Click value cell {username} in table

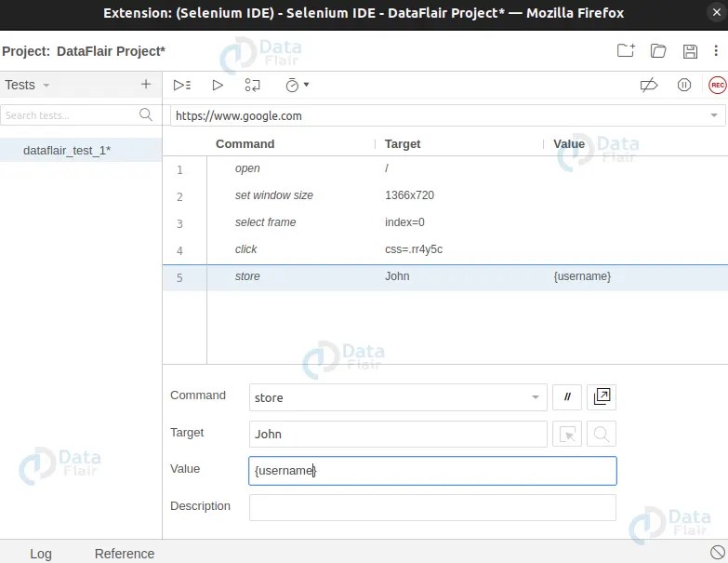(582, 276)
